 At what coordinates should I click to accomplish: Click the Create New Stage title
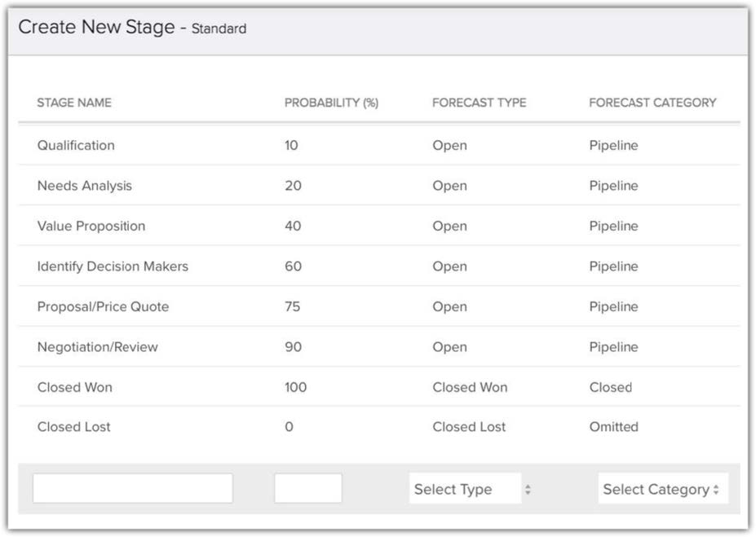pyautogui.click(x=96, y=28)
